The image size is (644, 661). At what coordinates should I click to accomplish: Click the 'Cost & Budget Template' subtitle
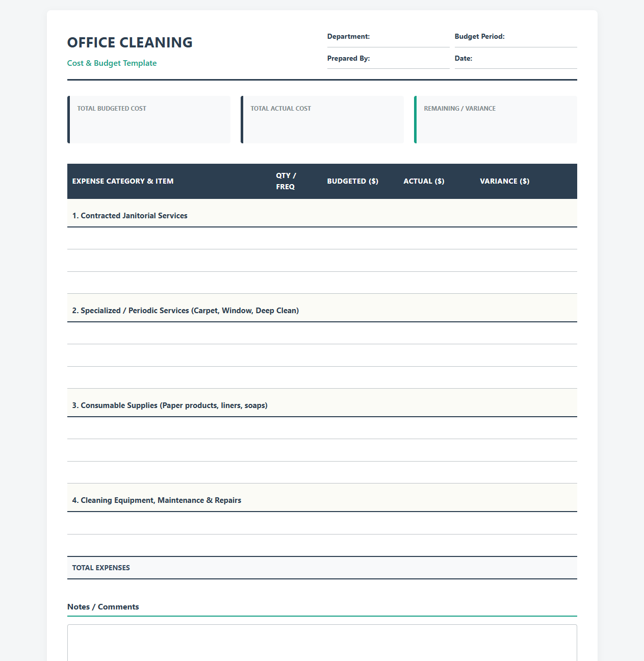tap(112, 63)
